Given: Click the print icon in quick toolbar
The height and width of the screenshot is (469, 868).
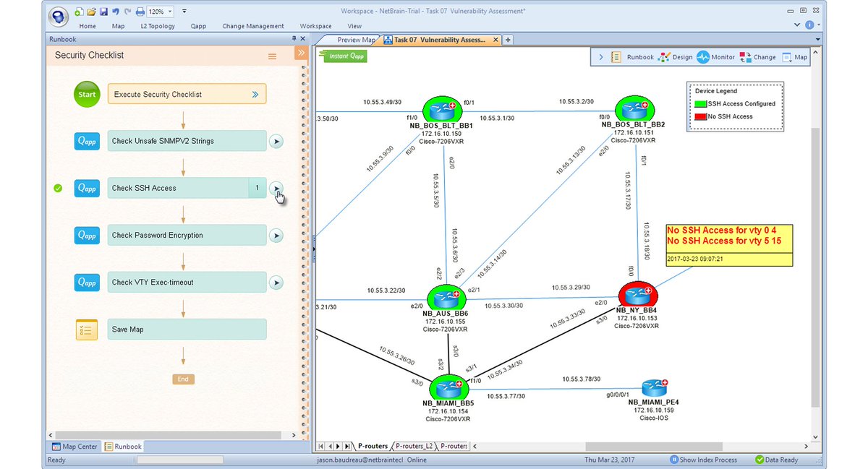Looking at the screenshot, I should (140, 12).
